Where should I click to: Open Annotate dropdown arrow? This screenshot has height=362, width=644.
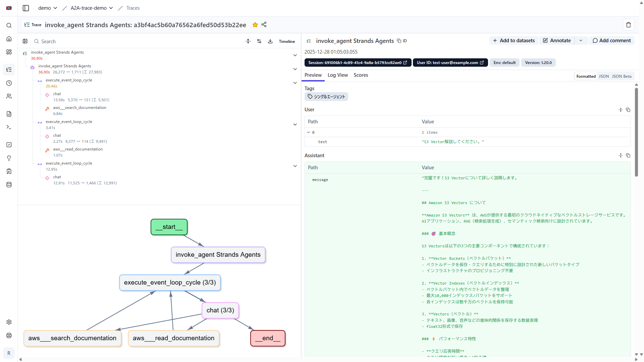[x=581, y=41]
